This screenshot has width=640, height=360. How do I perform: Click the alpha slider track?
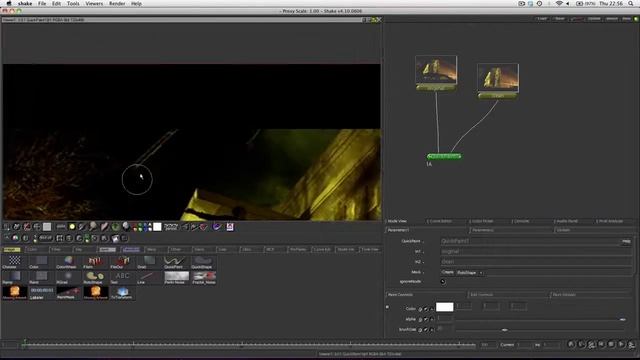pyautogui.click(x=541, y=319)
